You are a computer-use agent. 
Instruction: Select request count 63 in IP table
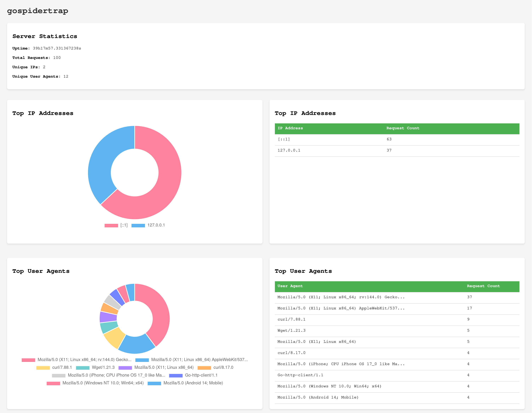coord(389,139)
